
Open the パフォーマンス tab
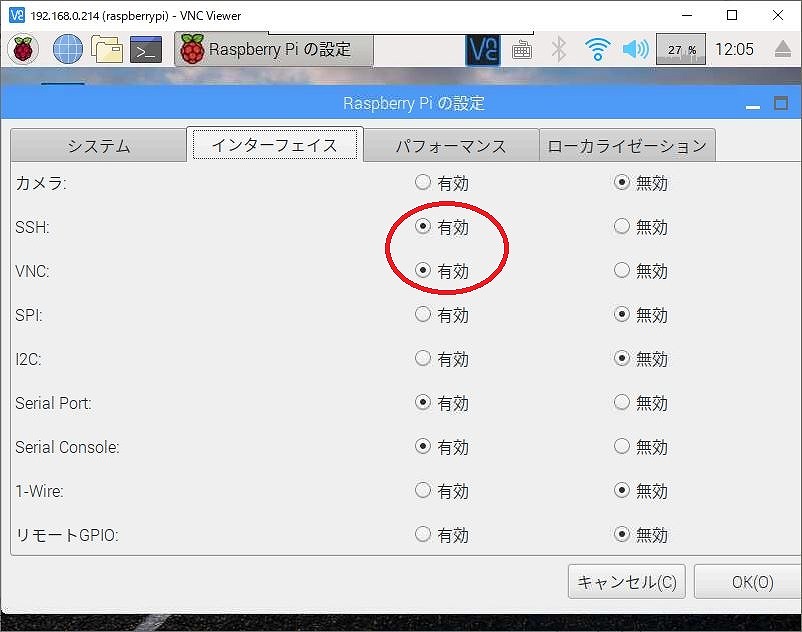pos(451,146)
